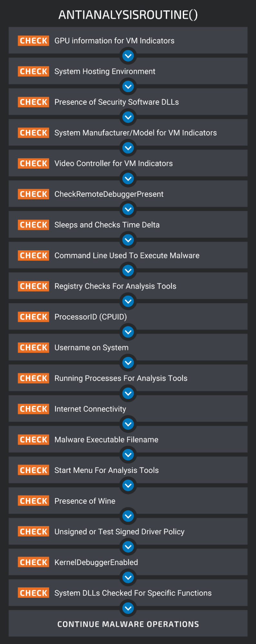This screenshot has height=644, width=256.
Task: Select the CHECK badge for Internet Connectivity
Action: (x=34, y=409)
